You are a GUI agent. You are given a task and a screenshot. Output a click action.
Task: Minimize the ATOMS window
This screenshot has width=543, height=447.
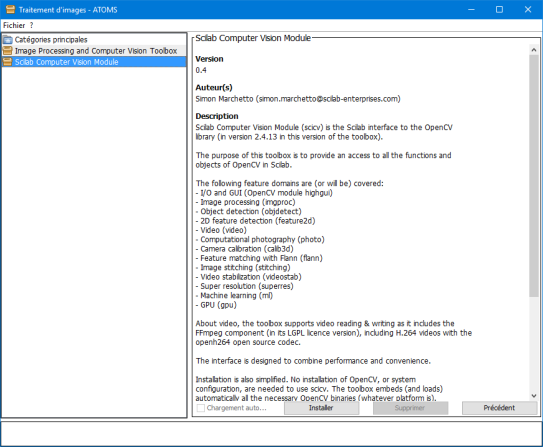pos(471,9)
